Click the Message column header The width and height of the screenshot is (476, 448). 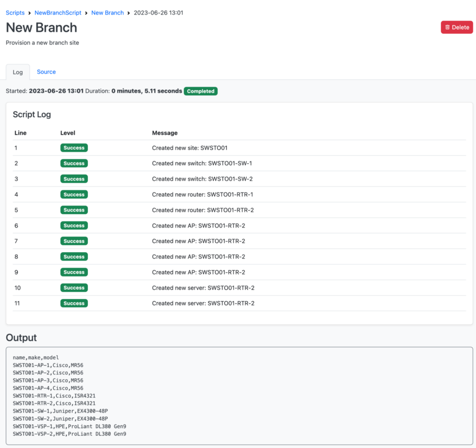pos(165,133)
